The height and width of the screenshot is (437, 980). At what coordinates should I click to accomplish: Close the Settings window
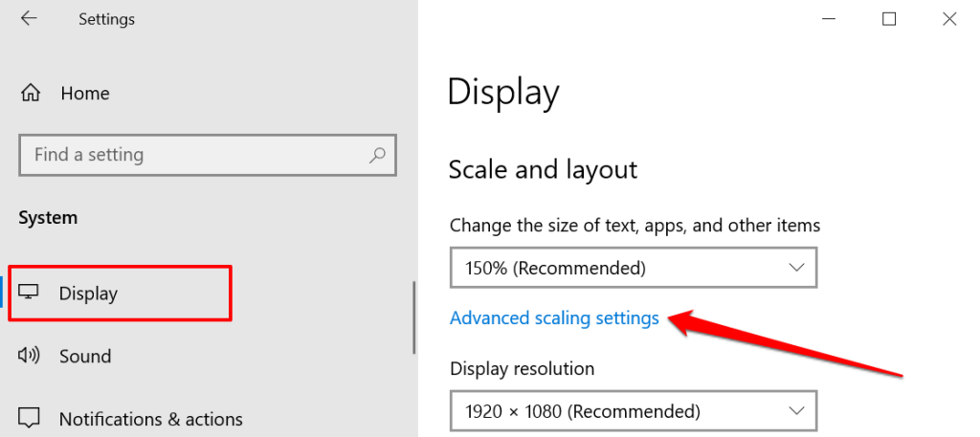[x=948, y=18]
